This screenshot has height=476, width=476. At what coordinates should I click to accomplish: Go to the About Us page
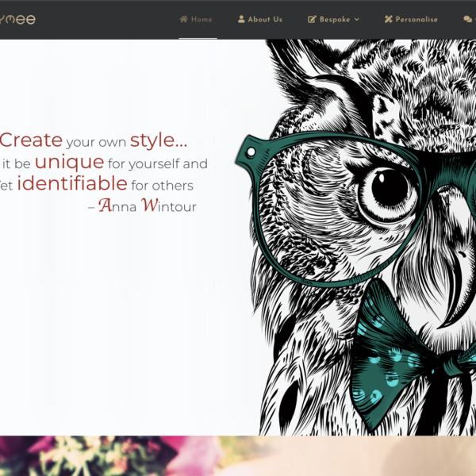265,19
